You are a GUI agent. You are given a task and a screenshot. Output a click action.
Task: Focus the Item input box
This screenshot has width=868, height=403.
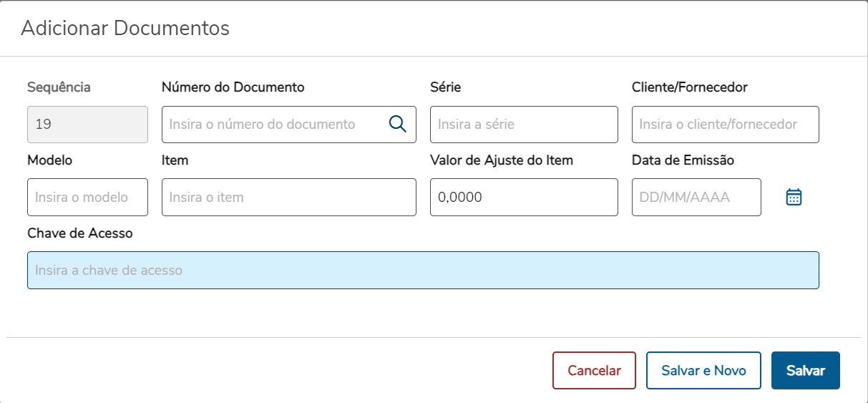tap(288, 197)
